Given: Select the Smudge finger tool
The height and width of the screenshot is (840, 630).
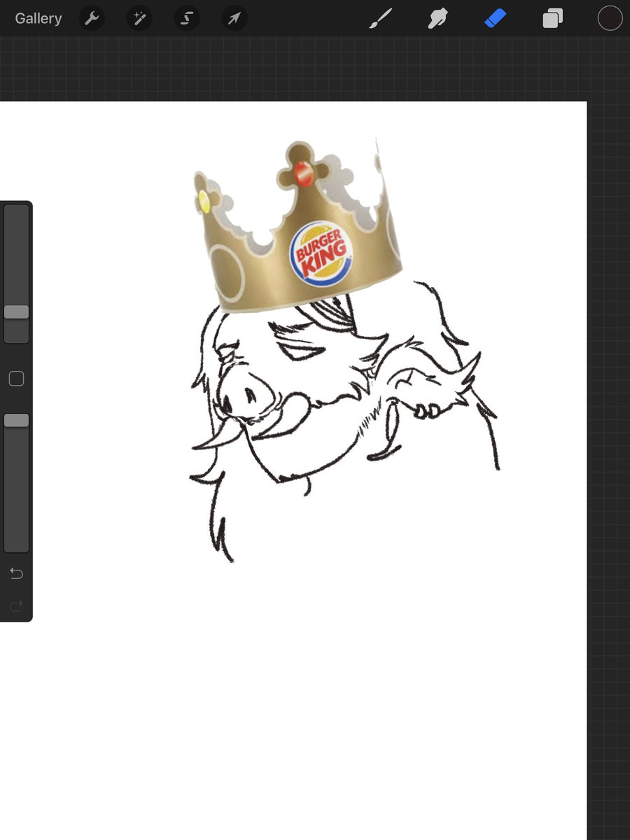Looking at the screenshot, I should point(438,18).
